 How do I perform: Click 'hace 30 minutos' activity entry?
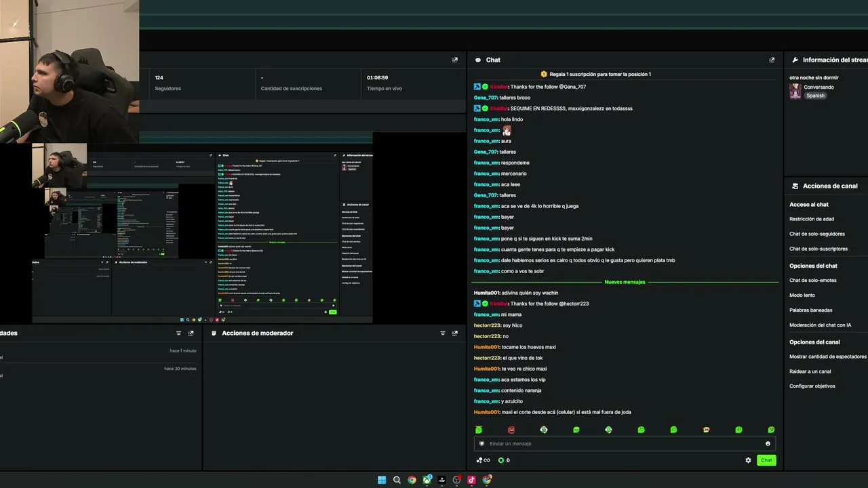click(x=180, y=369)
